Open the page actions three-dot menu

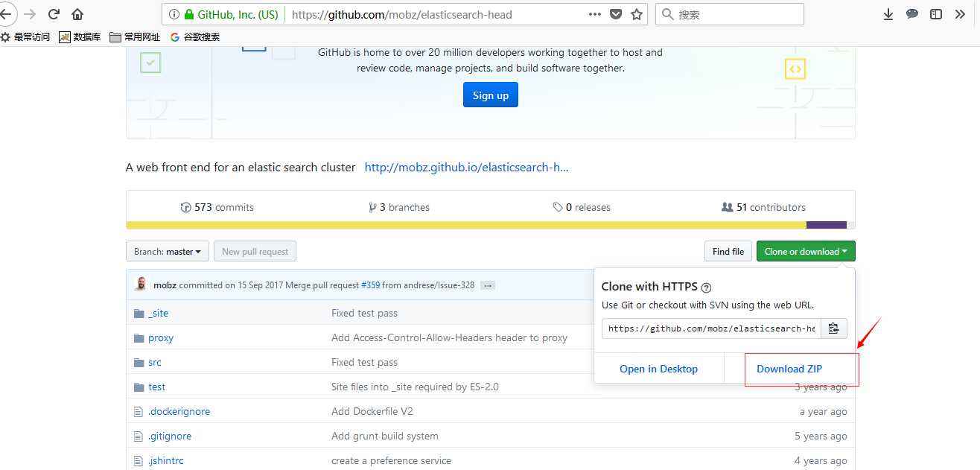(x=594, y=14)
